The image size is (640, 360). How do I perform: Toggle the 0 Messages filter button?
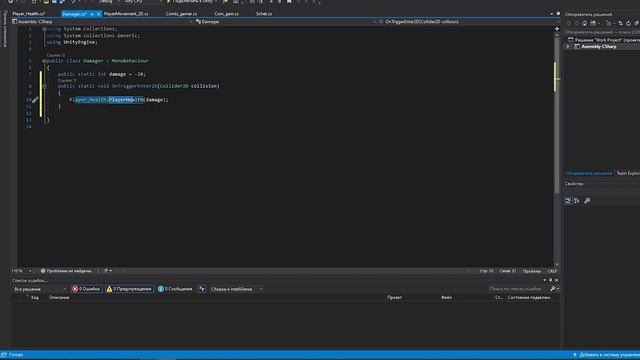pos(175,289)
